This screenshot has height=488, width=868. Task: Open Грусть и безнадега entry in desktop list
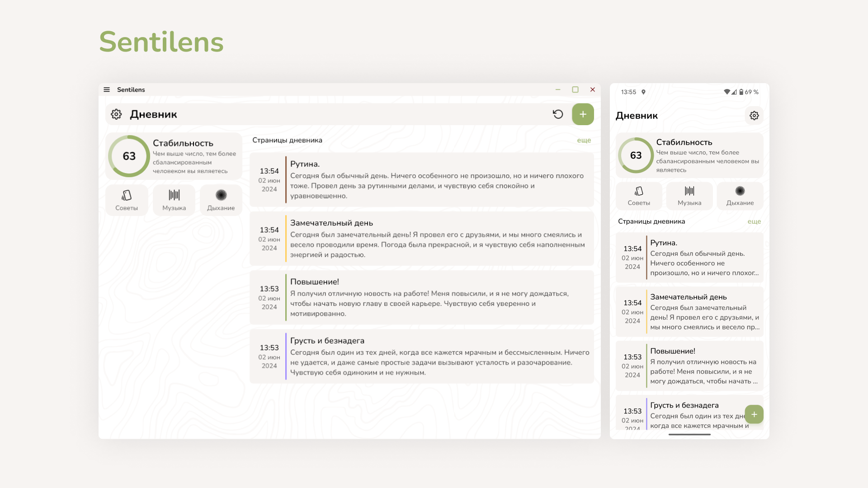(421, 356)
